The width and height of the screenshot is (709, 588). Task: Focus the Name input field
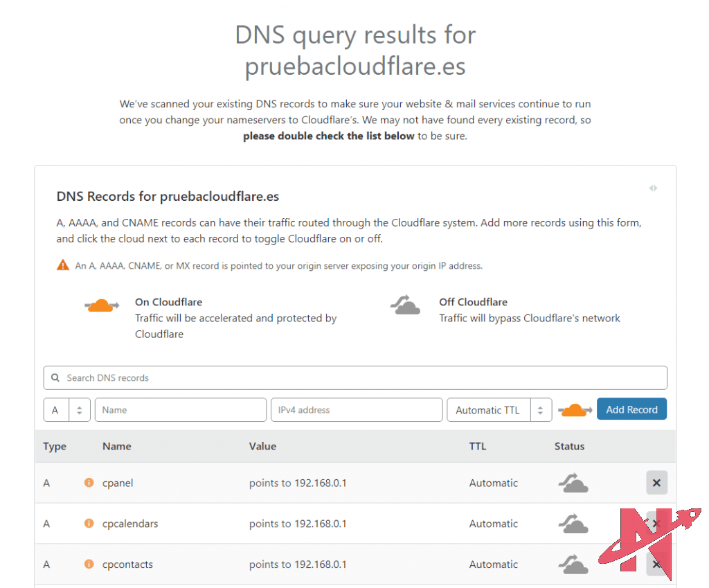180,410
